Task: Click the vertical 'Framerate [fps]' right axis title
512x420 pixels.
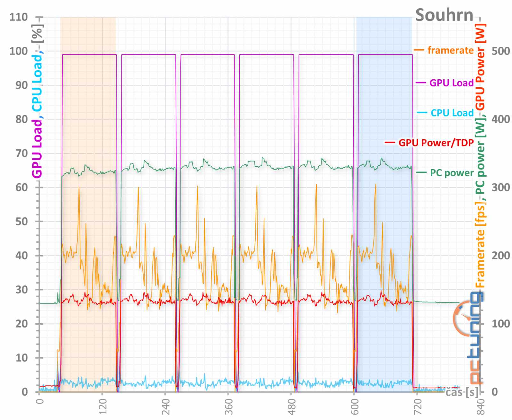Action: 480,245
